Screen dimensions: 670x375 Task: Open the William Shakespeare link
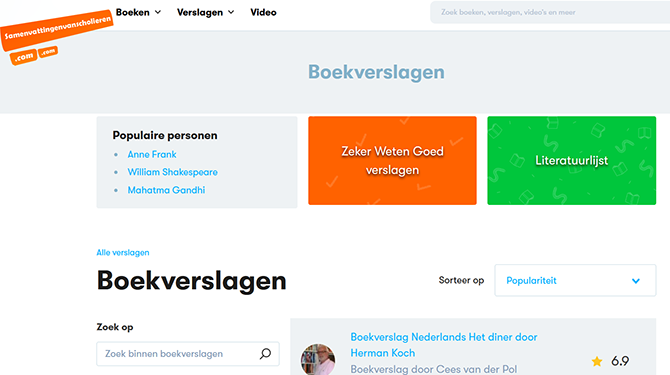[x=173, y=172]
